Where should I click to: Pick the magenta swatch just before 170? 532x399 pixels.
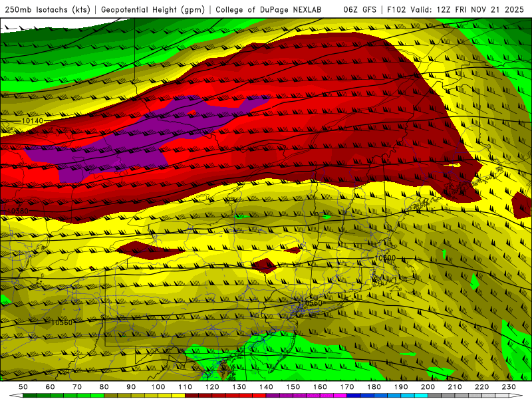(340, 396)
